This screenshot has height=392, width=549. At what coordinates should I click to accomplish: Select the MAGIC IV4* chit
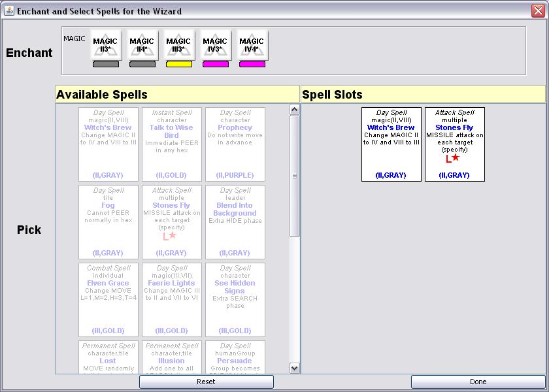[252, 45]
